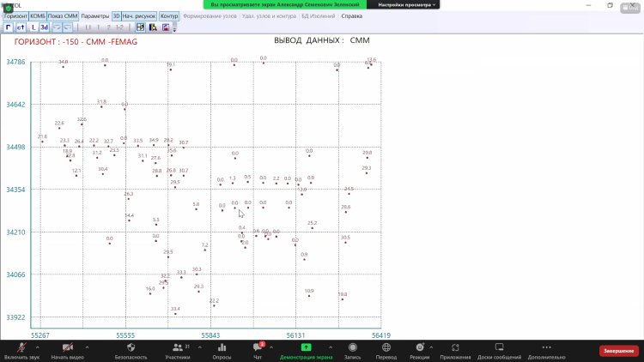
Task: Open the Параметры menu
Action: click(x=95, y=16)
